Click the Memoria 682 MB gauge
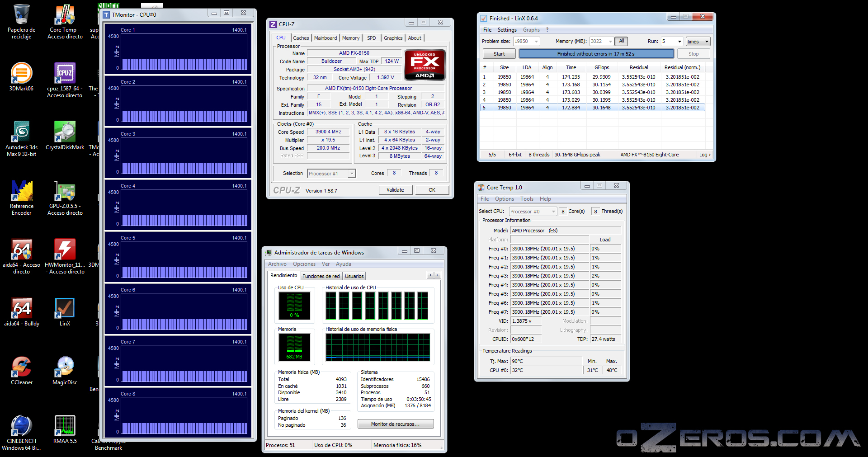Image resolution: width=868 pixels, height=457 pixels. click(x=294, y=347)
